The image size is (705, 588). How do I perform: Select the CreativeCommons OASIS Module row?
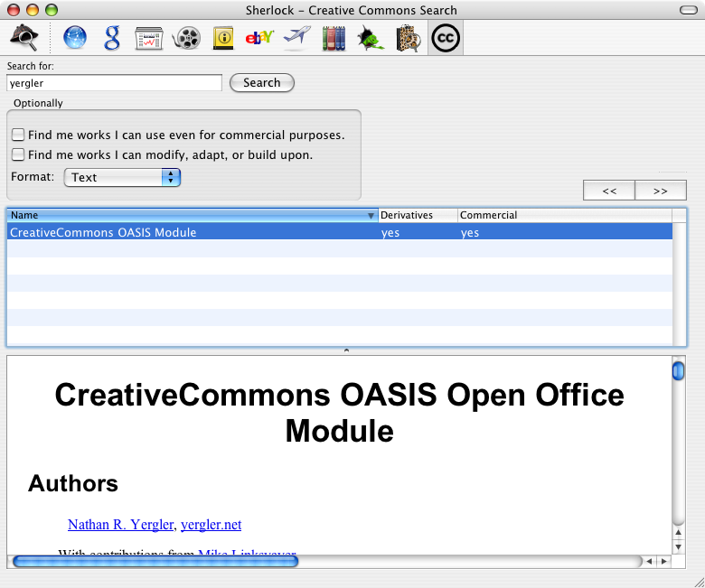[x=340, y=232]
